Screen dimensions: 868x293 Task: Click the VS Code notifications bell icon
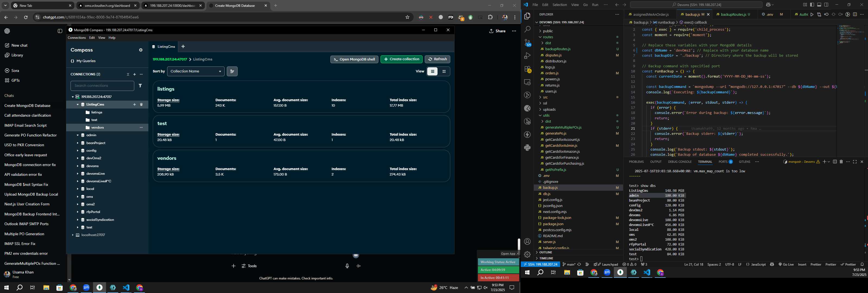[862, 265]
